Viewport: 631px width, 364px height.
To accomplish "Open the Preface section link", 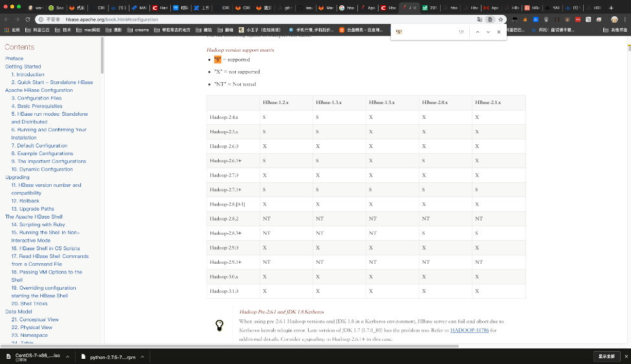I will pyautogui.click(x=14, y=58).
